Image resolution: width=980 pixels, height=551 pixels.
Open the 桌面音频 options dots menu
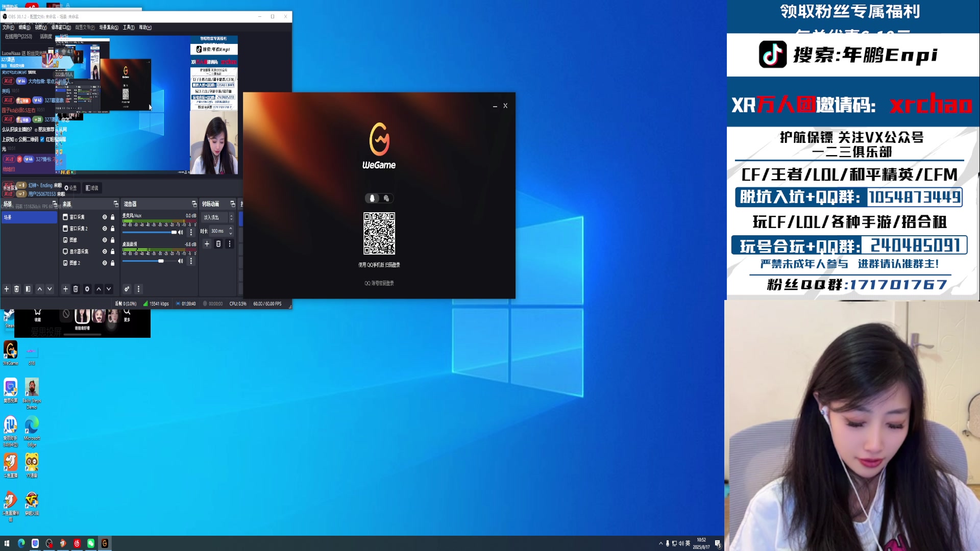tap(191, 261)
